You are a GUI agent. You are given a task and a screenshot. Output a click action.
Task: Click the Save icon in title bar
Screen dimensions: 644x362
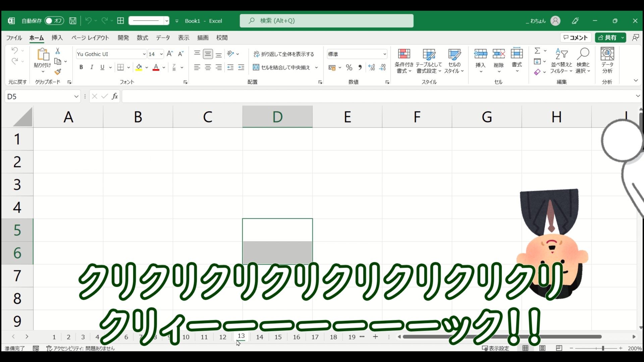(x=73, y=21)
